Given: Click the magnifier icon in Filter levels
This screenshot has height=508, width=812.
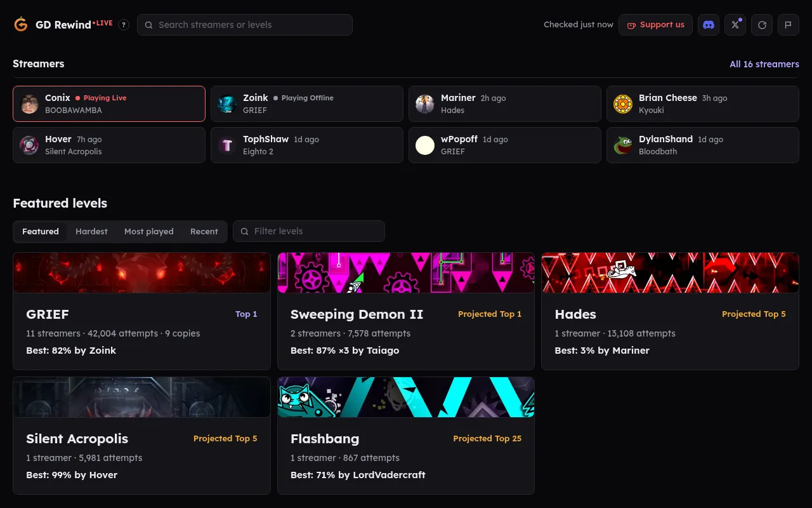Looking at the screenshot, I should pyautogui.click(x=244, y=232).
